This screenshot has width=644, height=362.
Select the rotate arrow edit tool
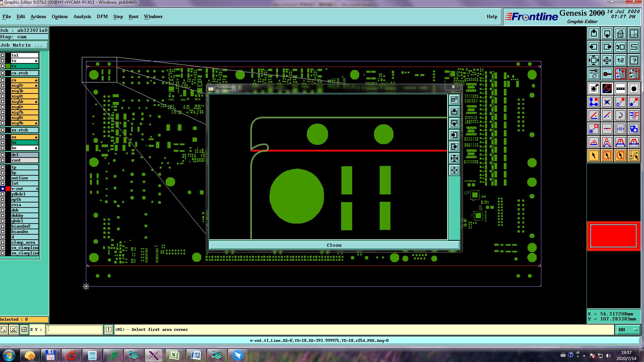click(620, 116)
